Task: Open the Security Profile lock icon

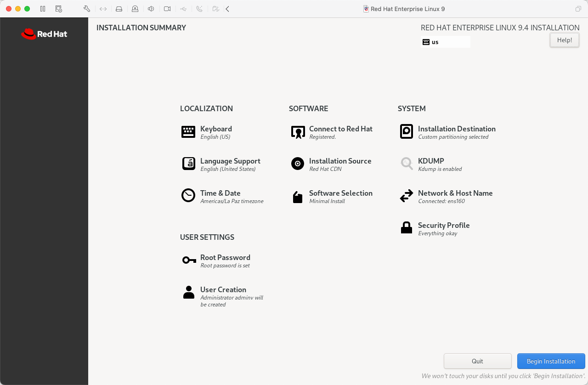Action: click(x=407, y=228)
